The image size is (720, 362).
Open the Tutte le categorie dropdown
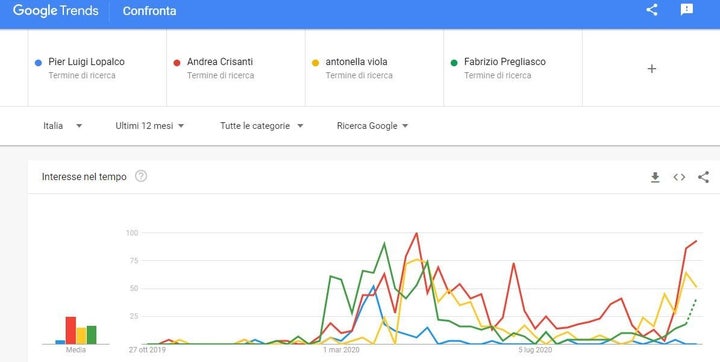pyautogui.click(x=262, y=125)
